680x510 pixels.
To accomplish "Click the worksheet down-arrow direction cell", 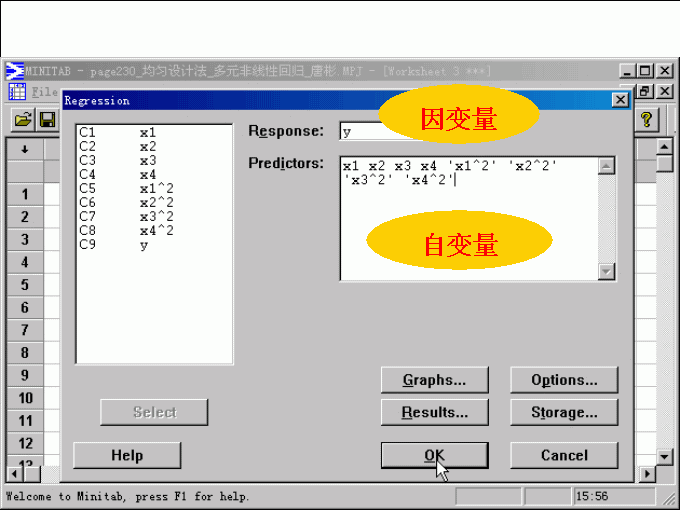I will 25,150.
